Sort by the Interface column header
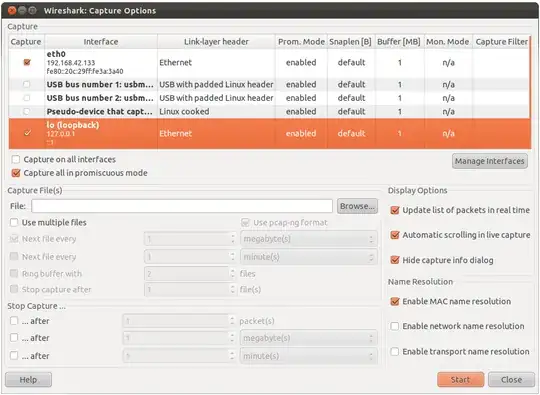This screenshot has width=540, height=395. pyautogui.click(x=101, y=42)
